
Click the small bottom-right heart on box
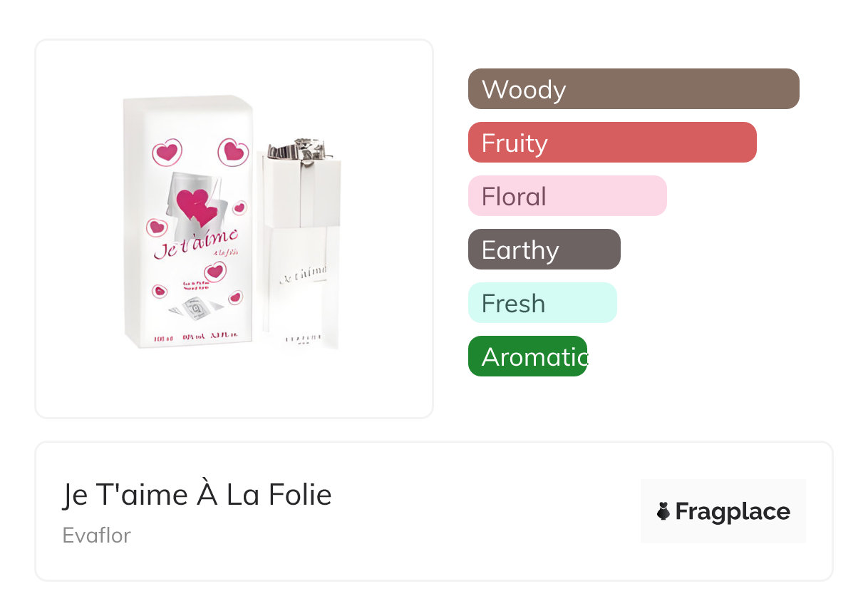pos(234,298)
